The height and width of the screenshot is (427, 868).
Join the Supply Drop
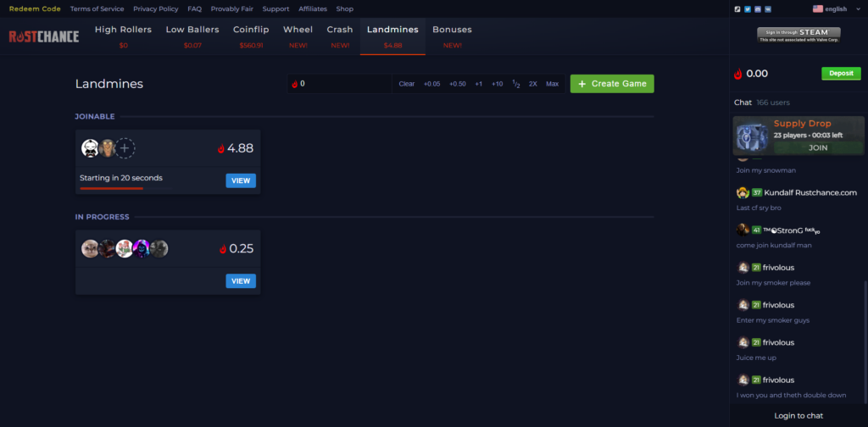pos(818,147)
